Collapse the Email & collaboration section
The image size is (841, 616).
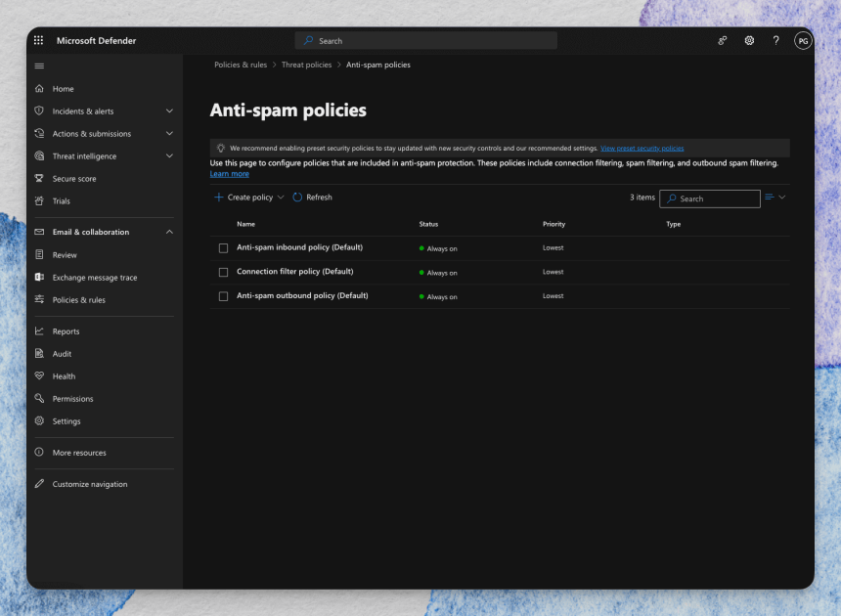[168, 232]
